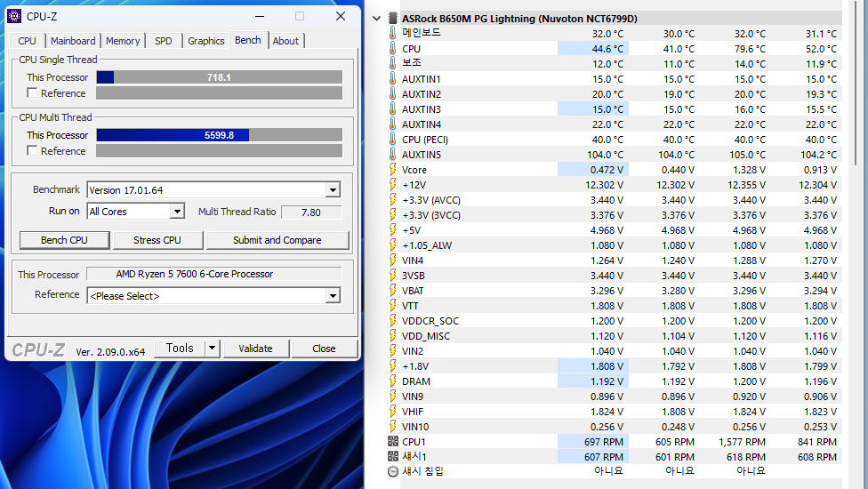Open the Reference processor Please Select dropdown

pos(332,296)
